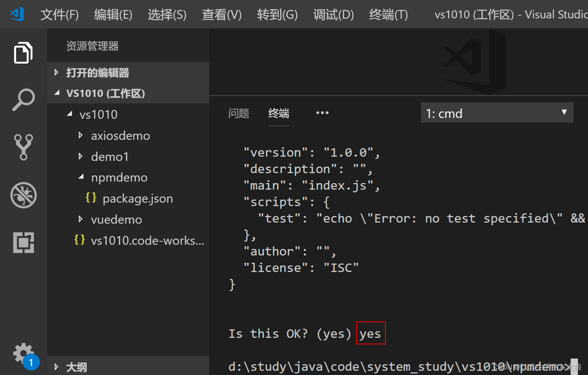Select the vs1010 root folder name

[98, 115]
